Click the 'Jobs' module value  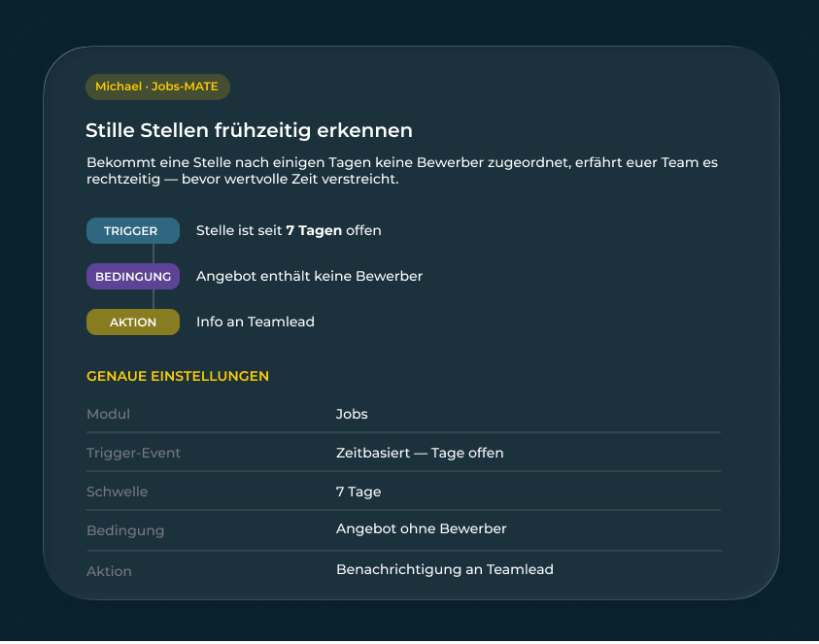(352, 414)
